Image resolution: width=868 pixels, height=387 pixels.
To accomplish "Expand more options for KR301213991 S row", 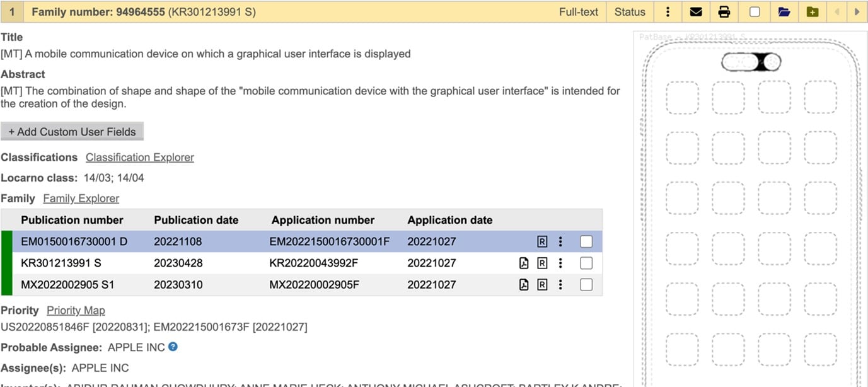I will [x=560, y=263].
